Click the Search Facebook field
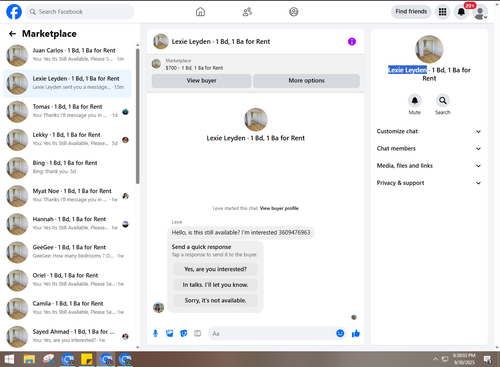The height and width of the screenshot is (367, 500). coord(80,12)
